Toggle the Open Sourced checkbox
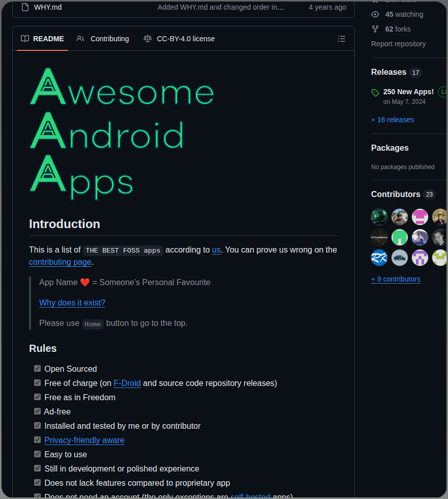 pos(38,369)
